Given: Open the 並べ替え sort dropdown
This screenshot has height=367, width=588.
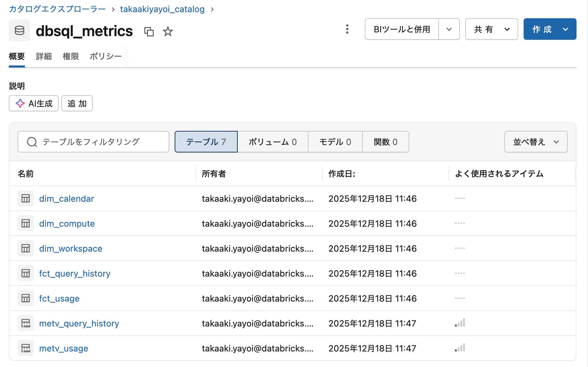Looking at the screenshot, I should tap(535, 142).
